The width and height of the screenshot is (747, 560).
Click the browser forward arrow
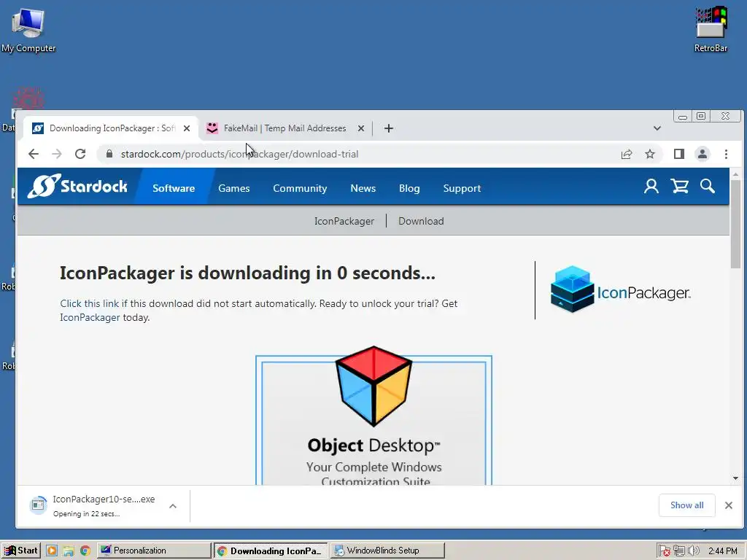click(57, 154)
